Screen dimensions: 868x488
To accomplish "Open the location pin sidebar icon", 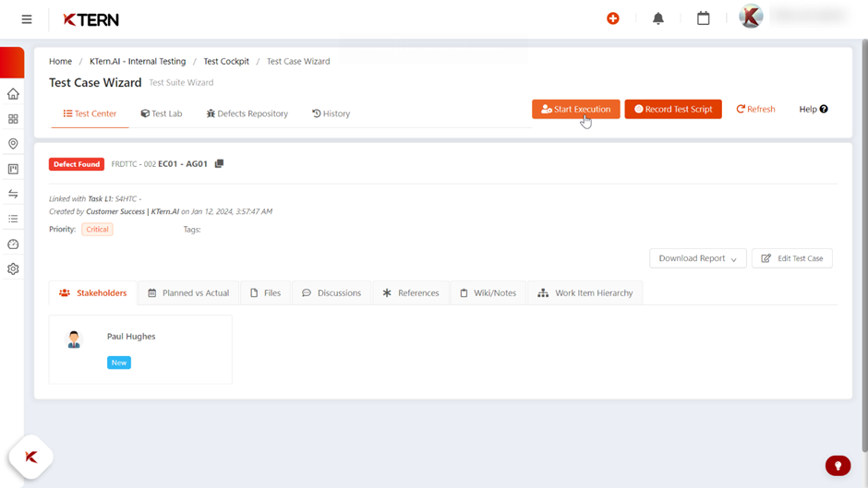I will pyautogui.click(x=13, y=144).
